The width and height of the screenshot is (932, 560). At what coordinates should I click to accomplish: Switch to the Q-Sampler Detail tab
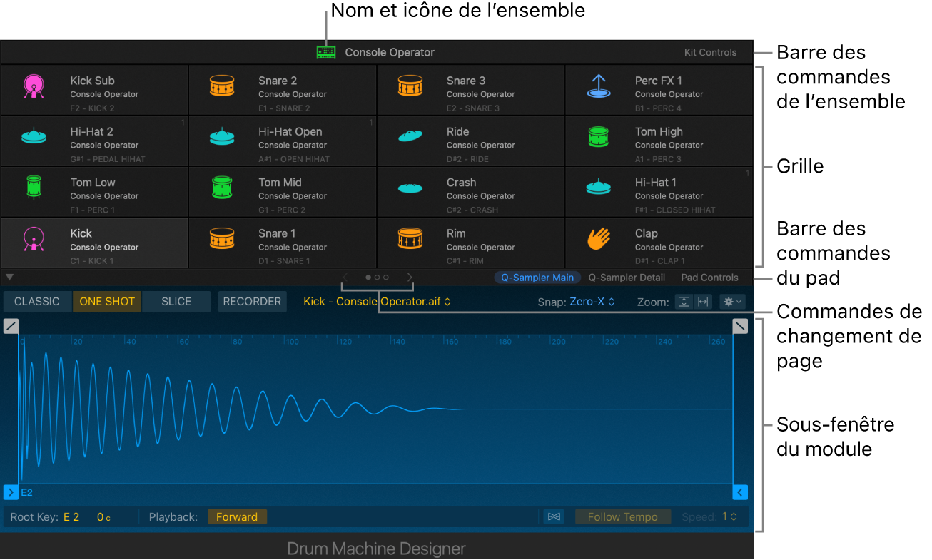point(627,278)
